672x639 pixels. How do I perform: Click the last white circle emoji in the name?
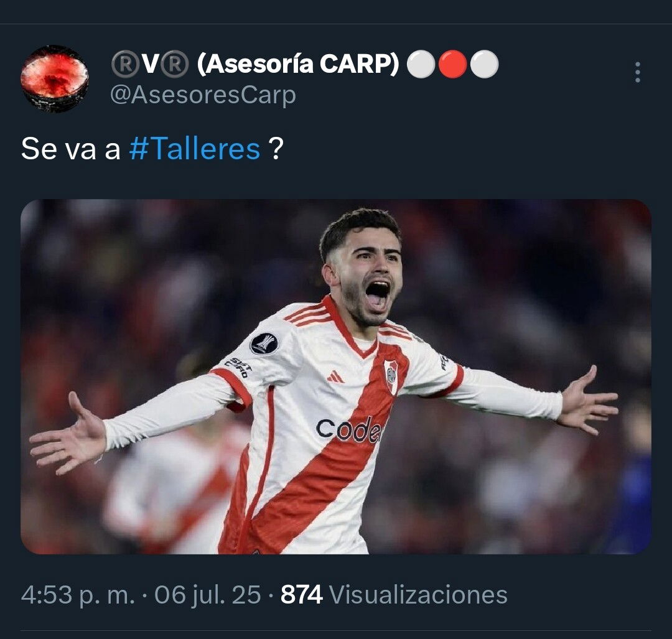484,64
